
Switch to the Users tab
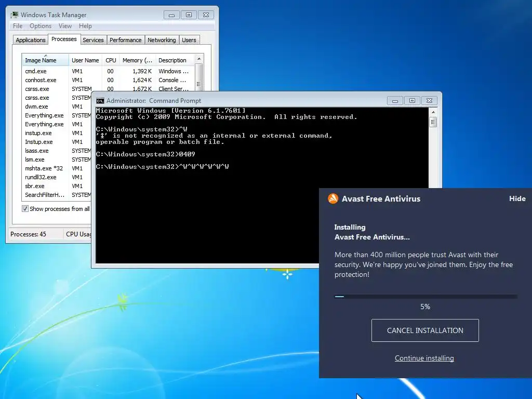189,40
